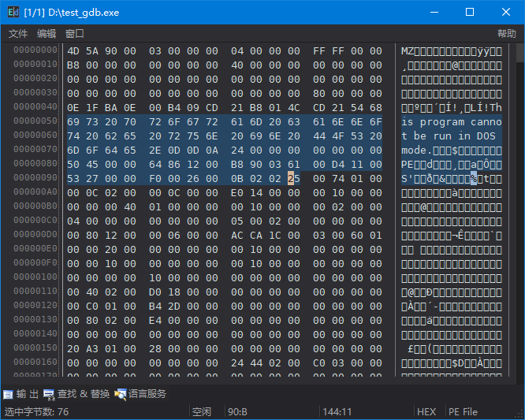Click the PE File status indicator
525x420 pixels.
coord(463,411)
